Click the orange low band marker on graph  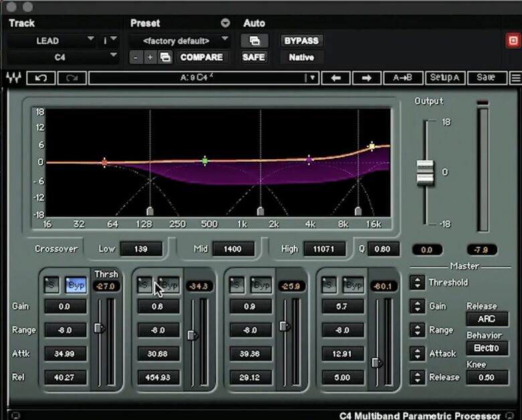104,163
